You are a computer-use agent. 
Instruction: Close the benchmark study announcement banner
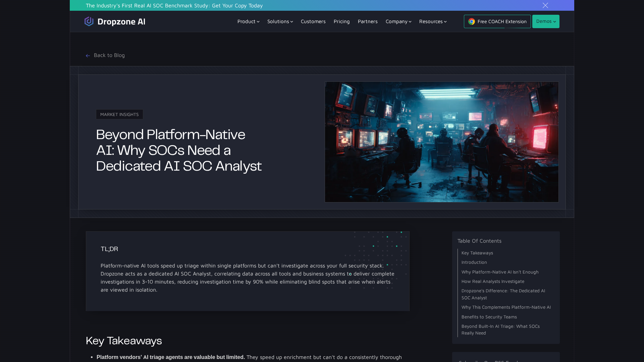tap(545, 5)
